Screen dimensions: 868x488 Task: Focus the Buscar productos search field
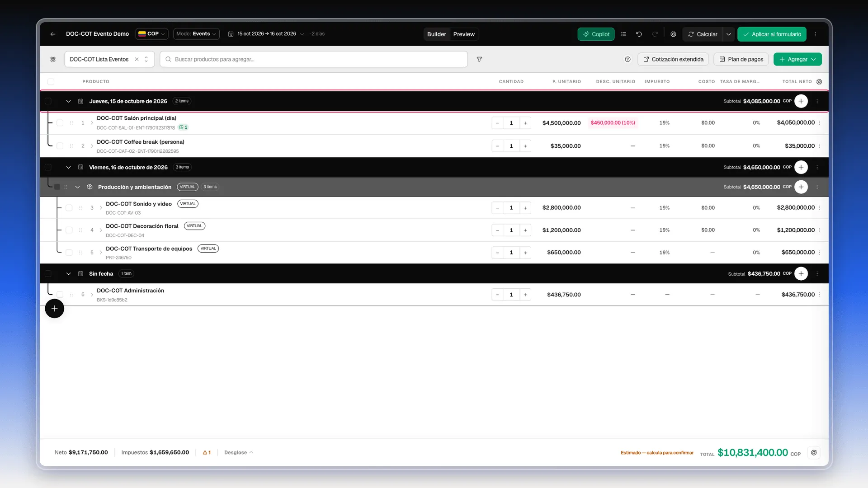coord(314,59)
